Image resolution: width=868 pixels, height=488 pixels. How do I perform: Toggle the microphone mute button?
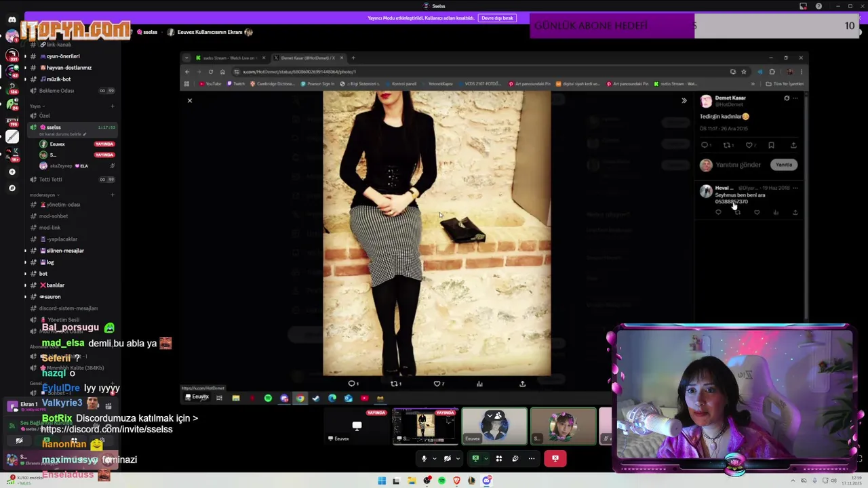(x=424, y=458)
